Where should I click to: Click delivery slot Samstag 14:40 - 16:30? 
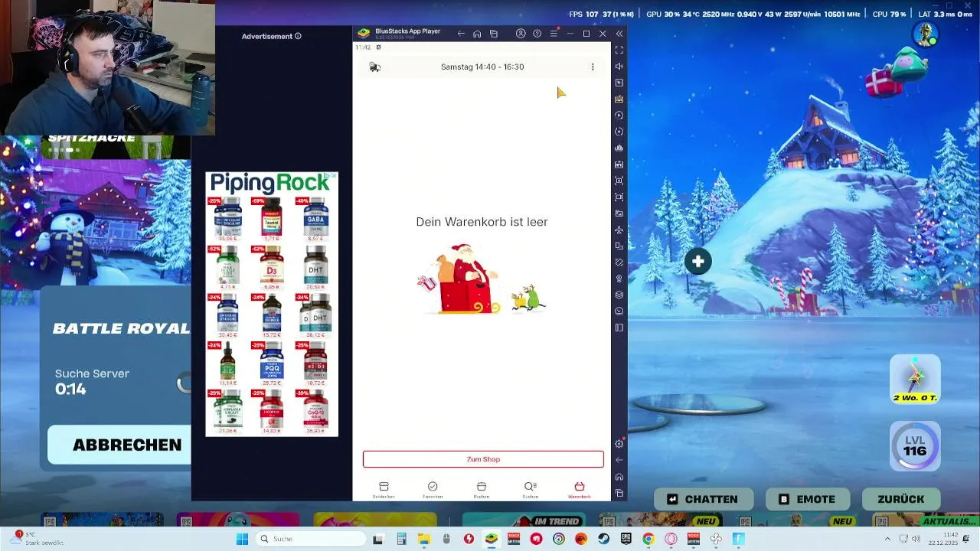(482, 67)
